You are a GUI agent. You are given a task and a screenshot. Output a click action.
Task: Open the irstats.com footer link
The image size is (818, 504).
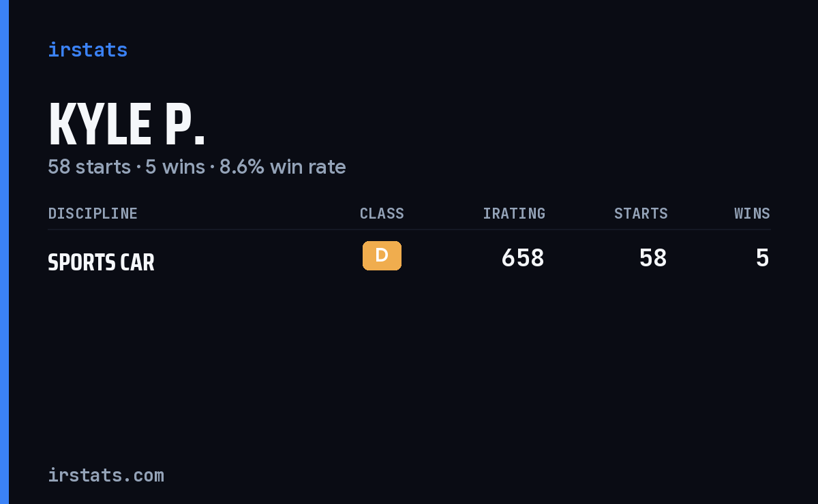pyautogui.click(x=106, y=475)
